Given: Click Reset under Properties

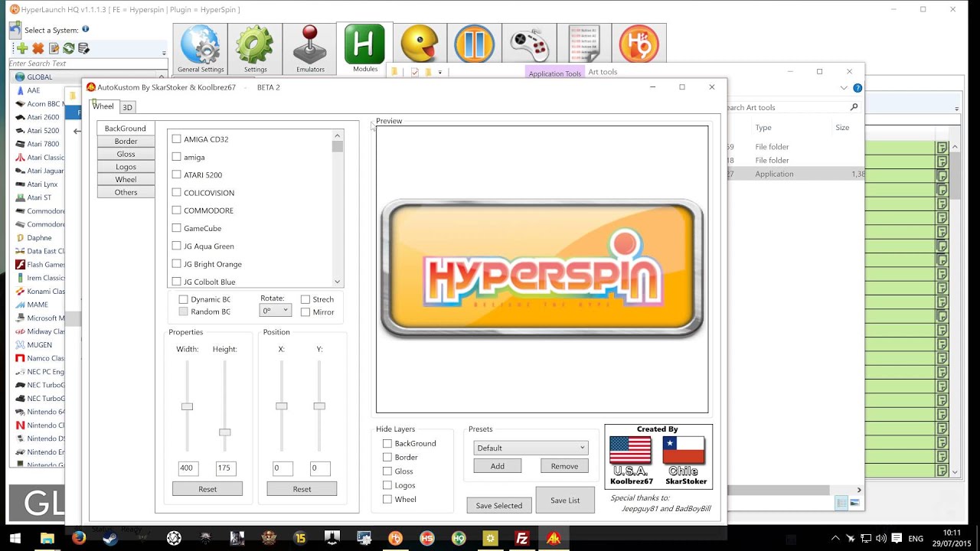Looking at the screenshot, I should [207, 489].
